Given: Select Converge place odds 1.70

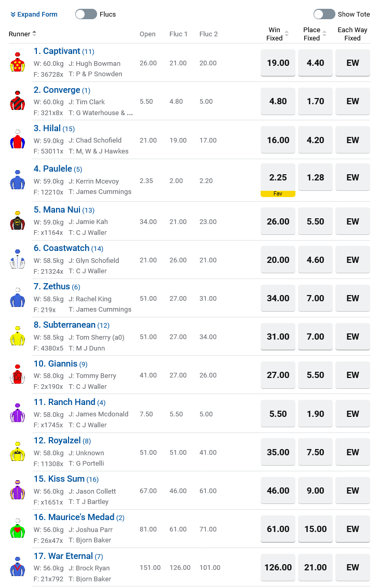Looking at the screenshot, I should click(315, 102).
